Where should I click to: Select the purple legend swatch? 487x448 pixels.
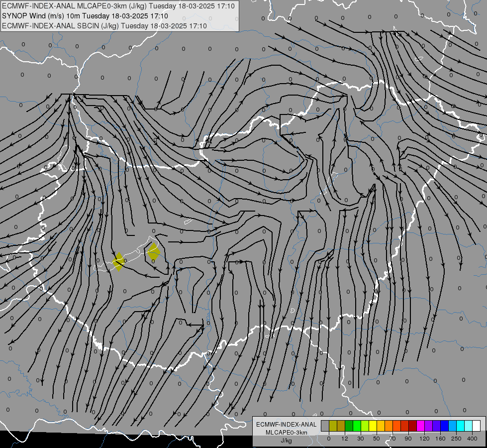tap(428, 426)
